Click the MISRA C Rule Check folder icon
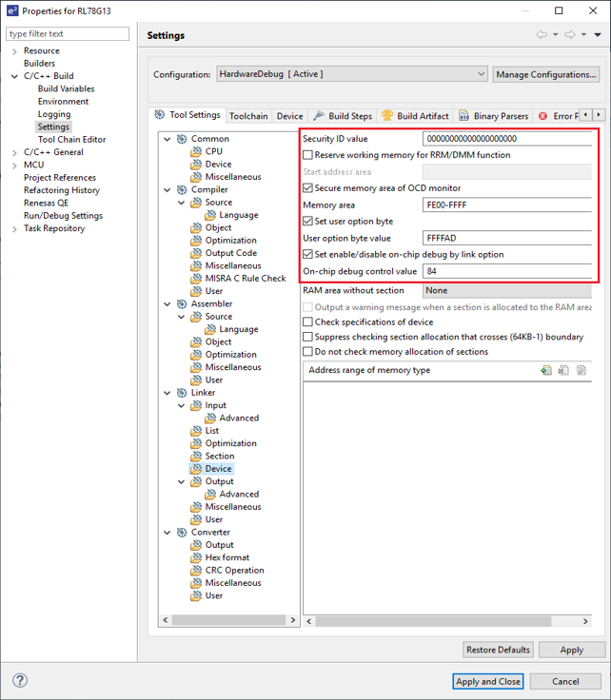The height and width of the screenshot is (700, 611). pyautogui.click(x=196, y=279)
